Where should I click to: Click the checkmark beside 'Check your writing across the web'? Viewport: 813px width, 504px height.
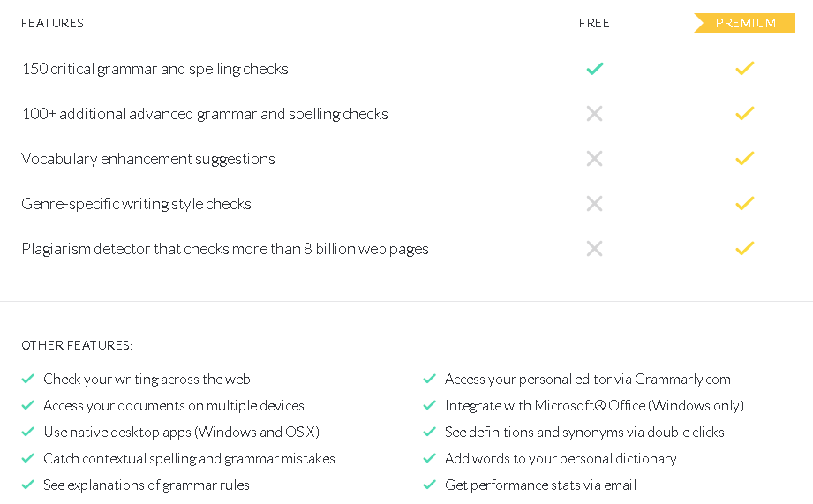click(28, 379)
